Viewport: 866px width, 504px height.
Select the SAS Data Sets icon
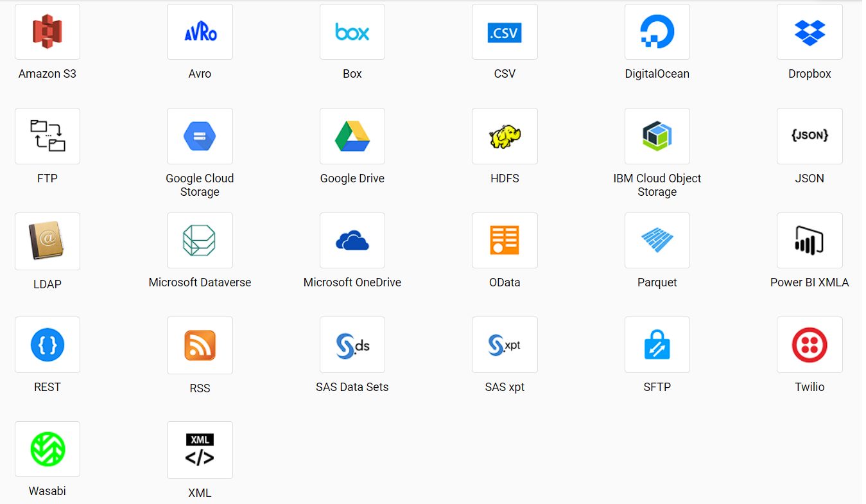tap(352, 345)
